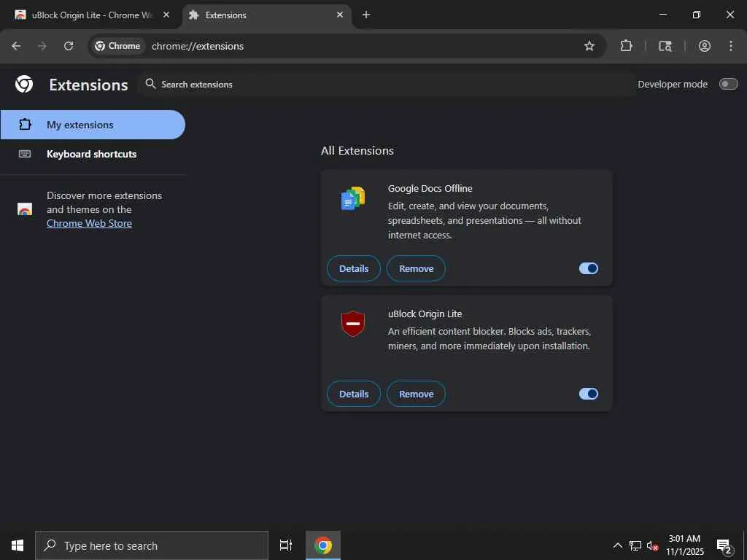The width and height of the screenshot is (747, 560).
Task: Click the taskbar clock showing 3:01 AM
Action: point(684,545)
